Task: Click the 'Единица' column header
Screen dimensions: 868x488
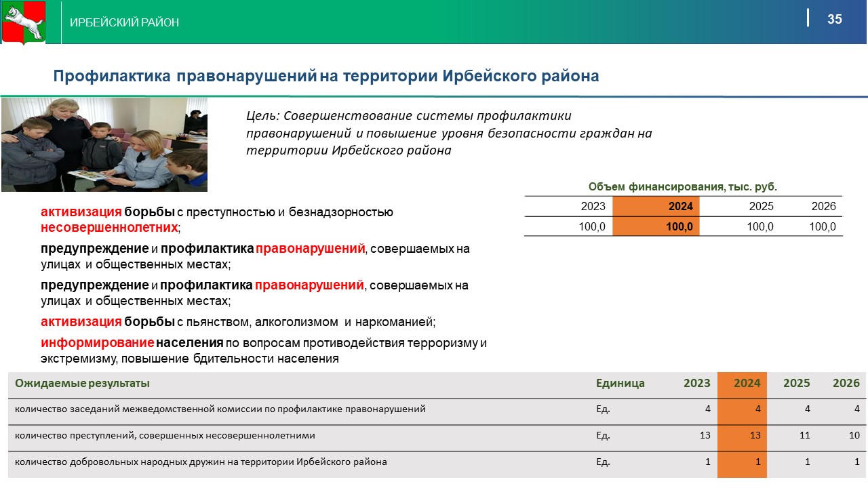Action: tap(620, 384)
